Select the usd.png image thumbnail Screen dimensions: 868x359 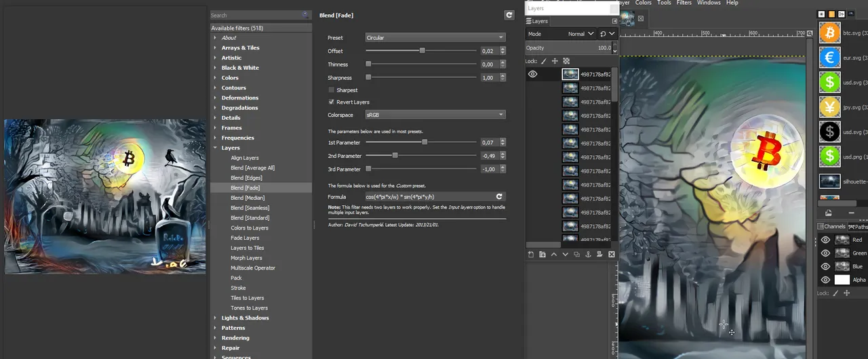tap(829, 156)
